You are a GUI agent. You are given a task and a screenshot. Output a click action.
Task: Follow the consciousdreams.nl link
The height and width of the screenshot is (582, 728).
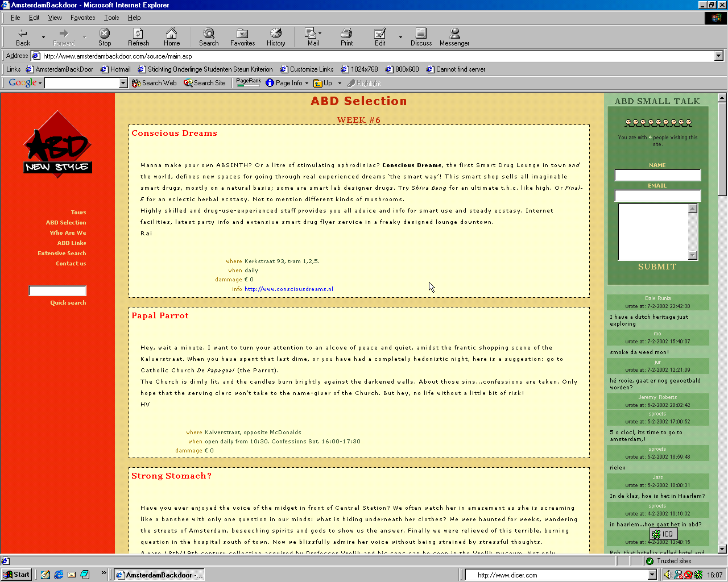289,289
